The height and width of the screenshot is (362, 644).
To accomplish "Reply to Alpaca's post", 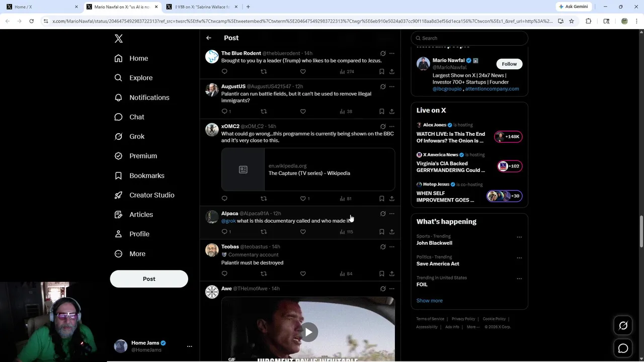I will click(225, 232).
